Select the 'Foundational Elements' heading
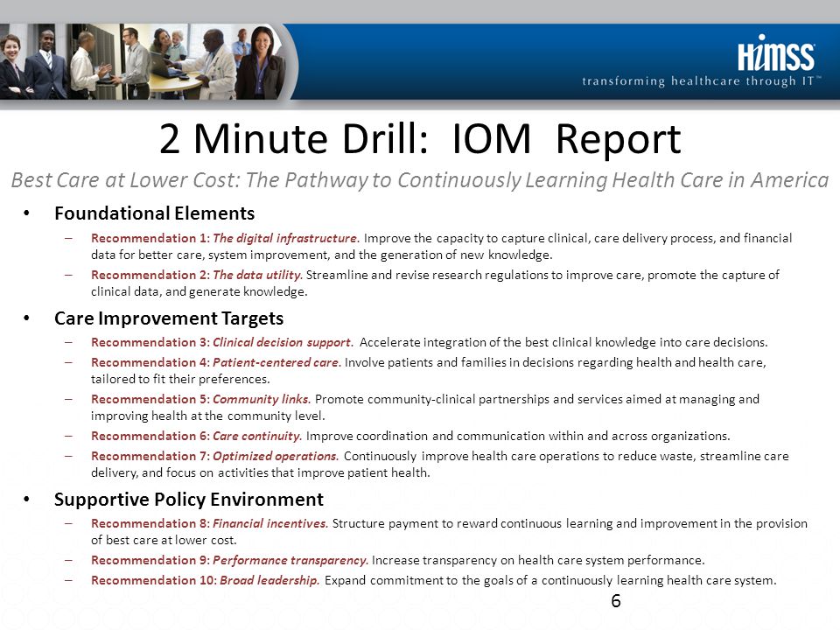 click(x=154, y=213)
